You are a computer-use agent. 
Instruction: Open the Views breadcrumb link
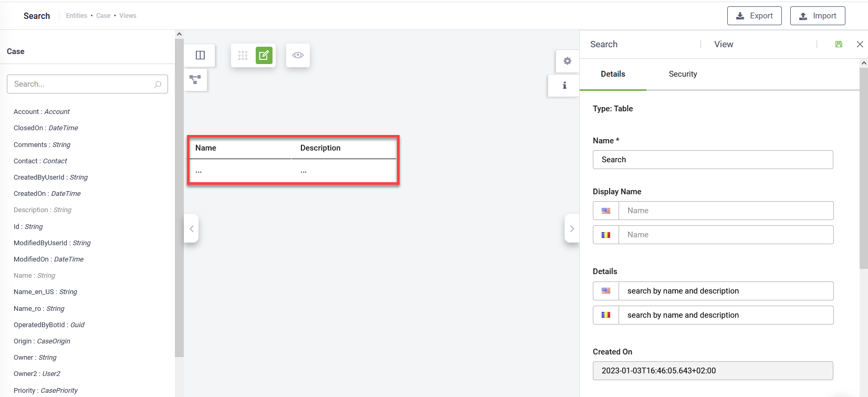pos(128,16)
